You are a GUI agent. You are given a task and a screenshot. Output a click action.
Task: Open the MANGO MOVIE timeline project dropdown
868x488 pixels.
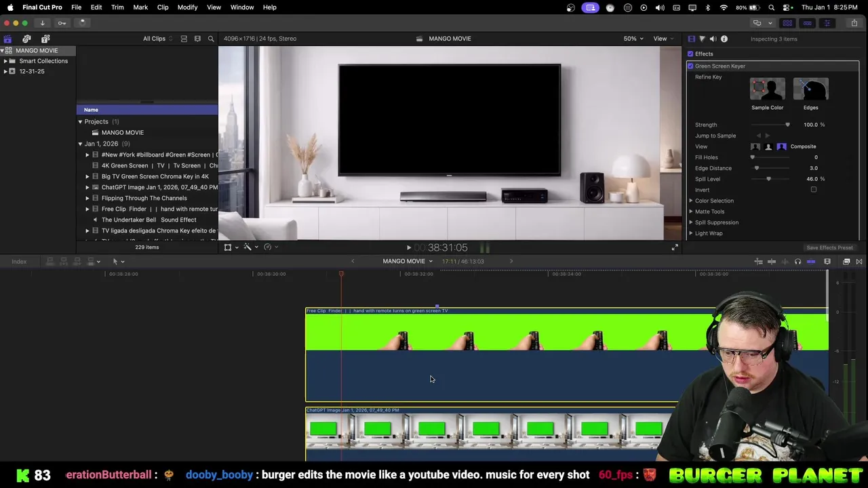407,261
